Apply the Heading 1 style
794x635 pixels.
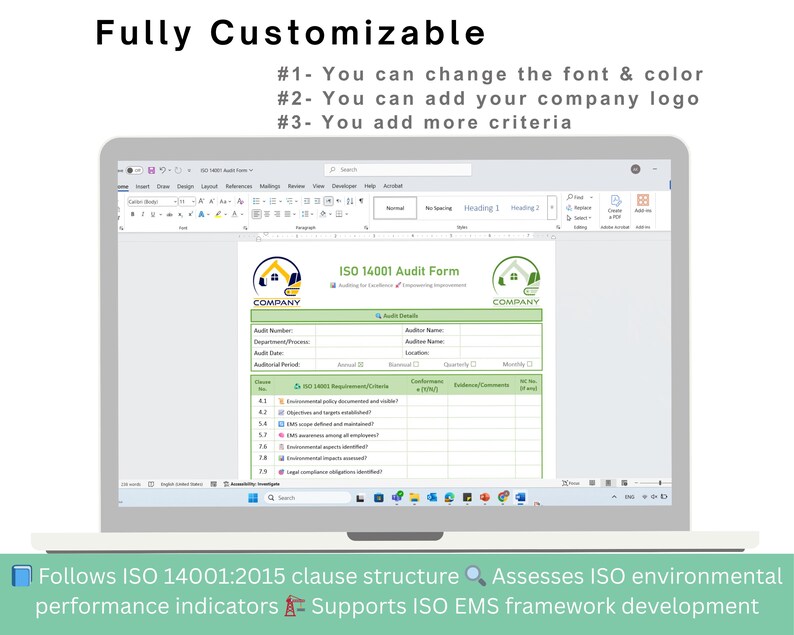coord(482,208)
